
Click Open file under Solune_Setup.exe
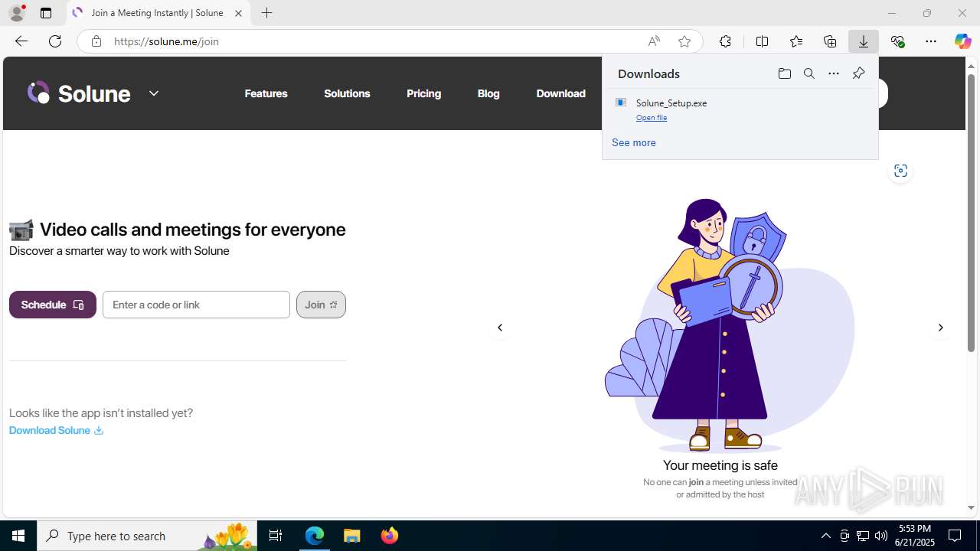tap(652, 117)
